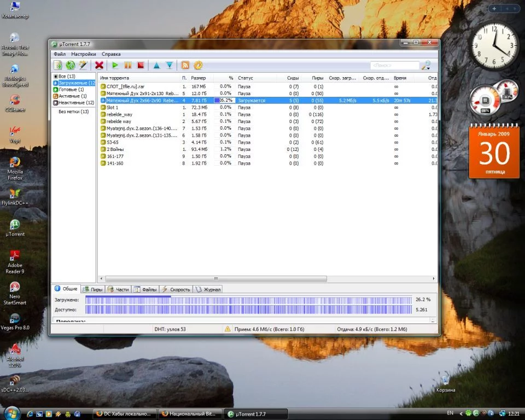Open preferences via the gear icon
Viewport: 525px width, 420px height.
click(x=198, y=65)
